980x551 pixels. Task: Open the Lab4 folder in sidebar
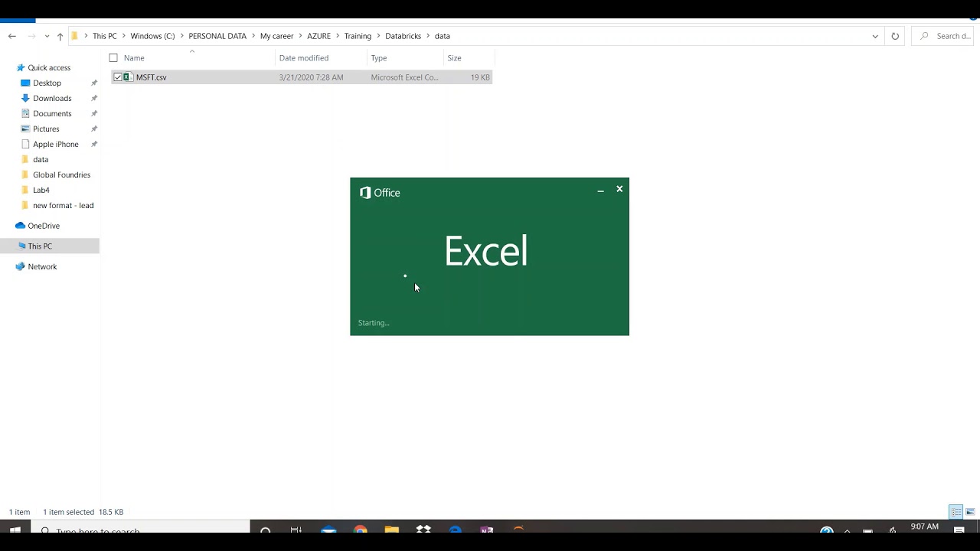pos(41,190)
